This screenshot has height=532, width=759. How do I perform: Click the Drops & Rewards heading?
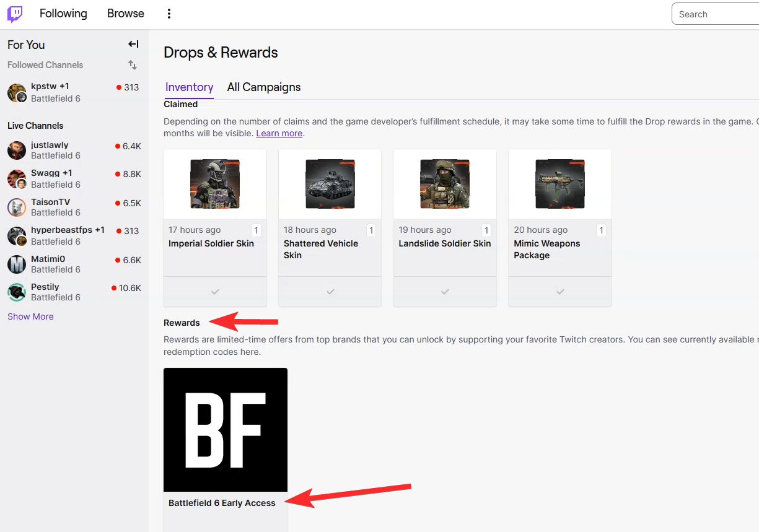(x=221, y=53)
